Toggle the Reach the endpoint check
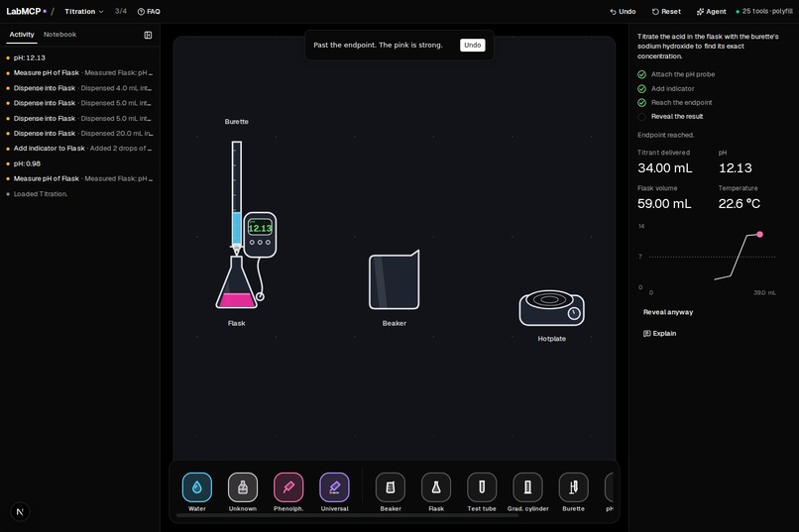The width and height of the screenshot is (799, 532). coord(641,103)
